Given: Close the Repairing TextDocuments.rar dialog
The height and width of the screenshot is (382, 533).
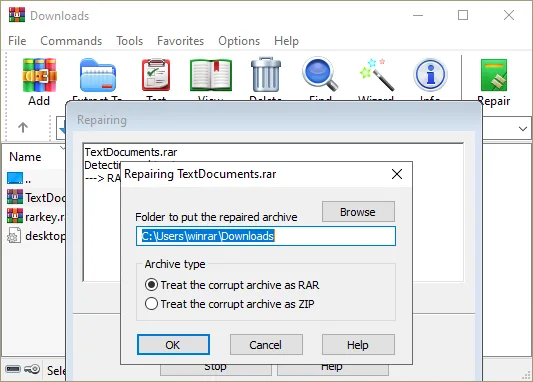Looking at the screenshot, I should (397, 174).
